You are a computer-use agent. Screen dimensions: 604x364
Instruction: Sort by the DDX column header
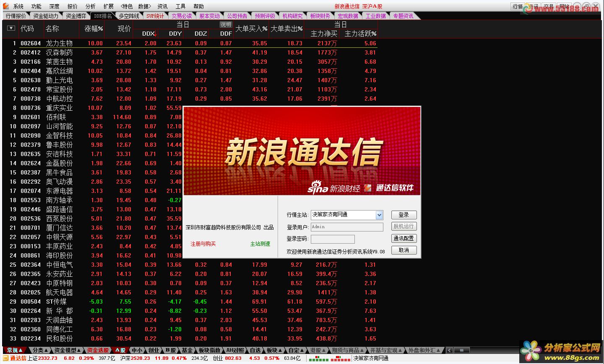coord(149,34)
